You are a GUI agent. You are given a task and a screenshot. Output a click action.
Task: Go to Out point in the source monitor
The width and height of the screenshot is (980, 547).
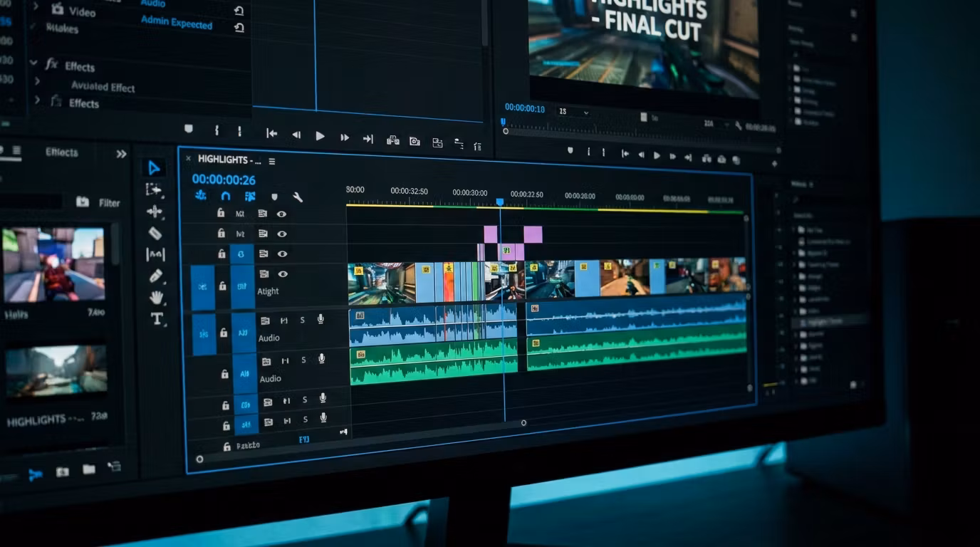coord(367,138)
